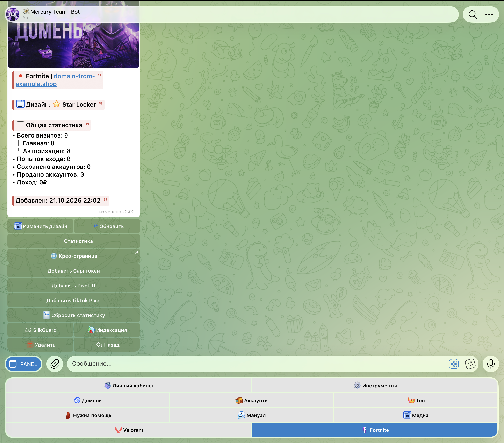Open the chat search magnifier icon
Screen dimensions: 504x443
473,15
